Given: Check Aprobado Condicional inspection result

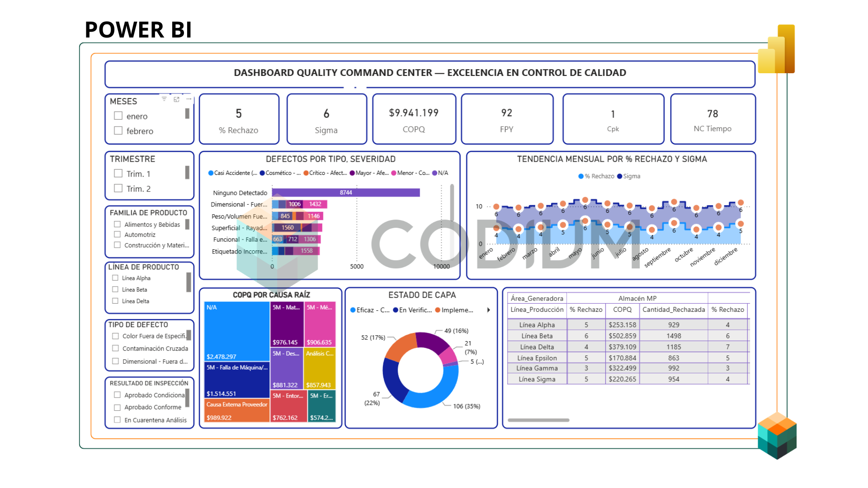Looking at the screenshot, I should tap(118, 394).
